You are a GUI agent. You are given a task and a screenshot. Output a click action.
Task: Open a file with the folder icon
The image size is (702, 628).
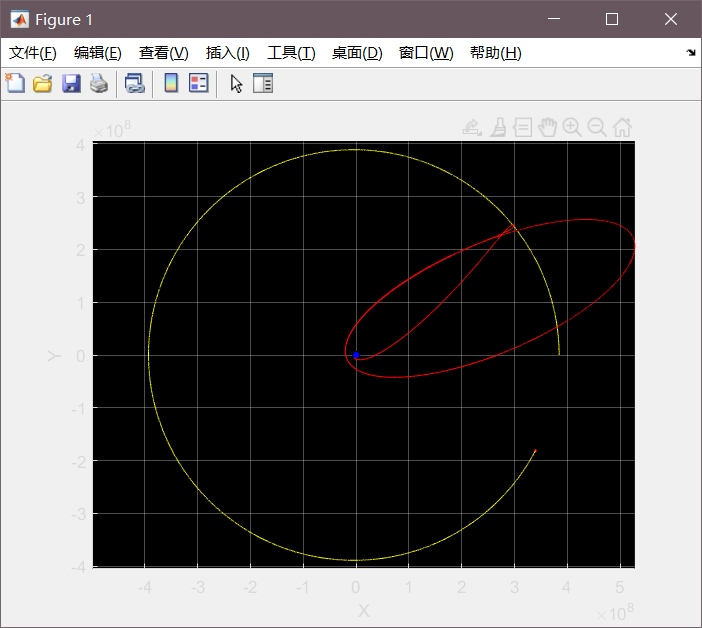(x=43, y=83)
